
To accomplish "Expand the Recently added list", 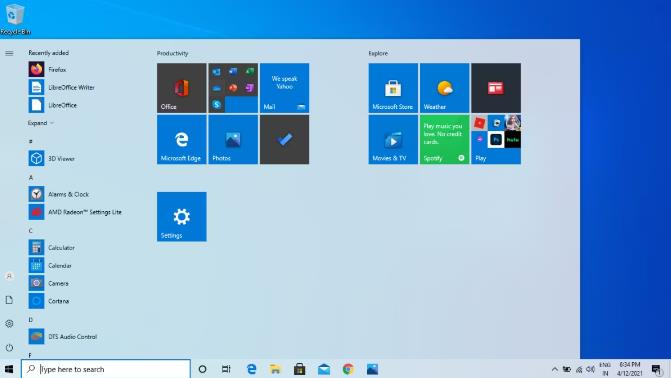I will pyautogui.click(x=41, y=123).
